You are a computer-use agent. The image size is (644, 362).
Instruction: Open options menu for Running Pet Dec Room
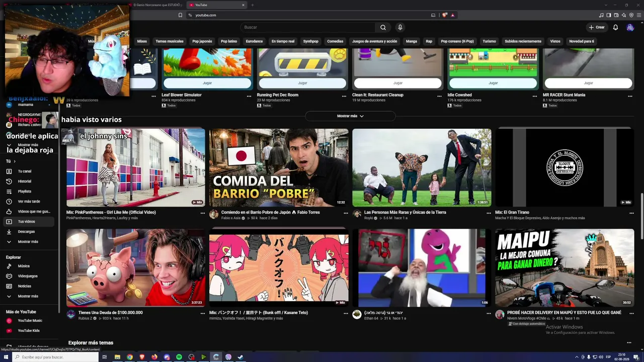pyautogui.click(x=344, y=96)
